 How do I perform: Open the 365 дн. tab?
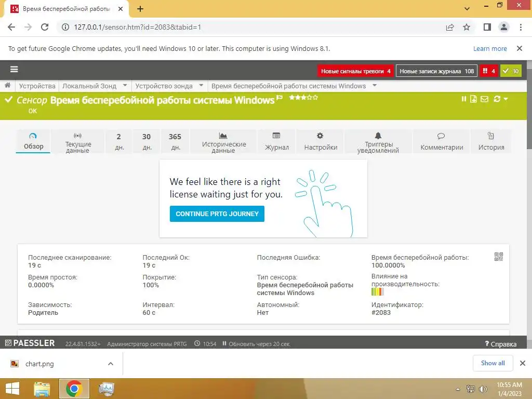(x=175, y=141)
